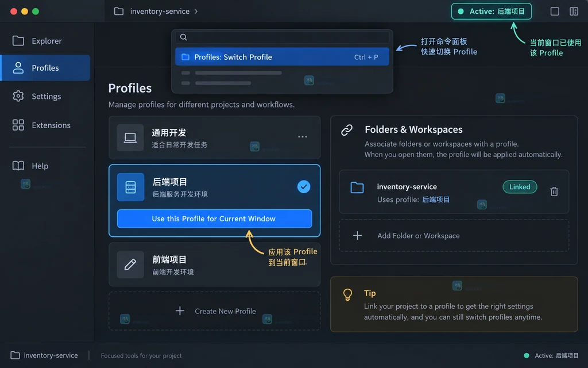Click the Profiles person icon

18,68
